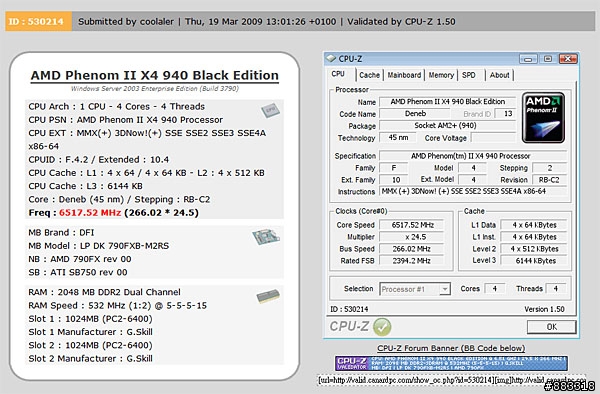Click the Core Speed value 6517.52 MHz
Viewport: 600px width, 394px height.
click(412, 225)
